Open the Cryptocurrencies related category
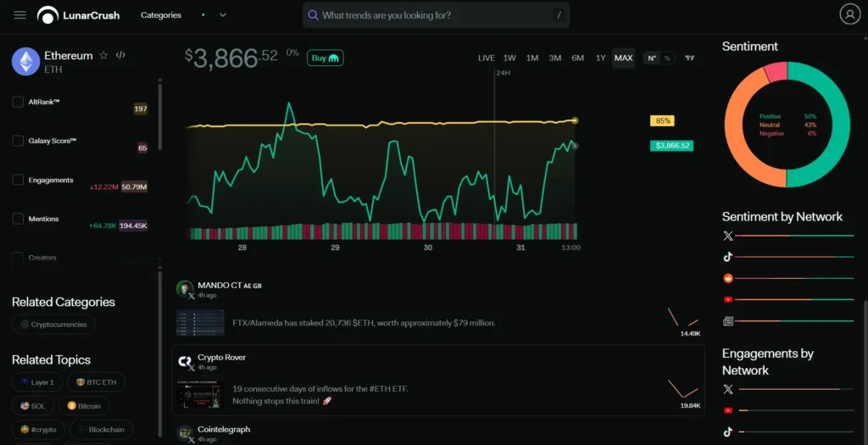This screenshot has width=868, height=445. tap(53, 325)
